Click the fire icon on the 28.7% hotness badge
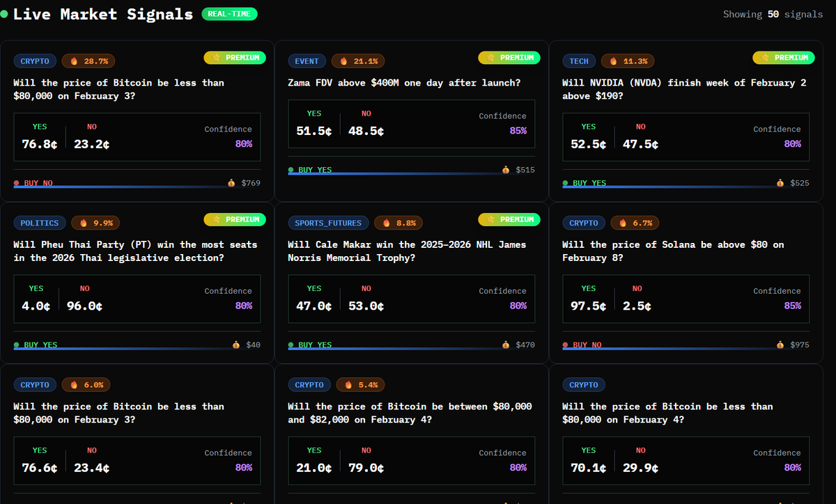 pos(73,61)
